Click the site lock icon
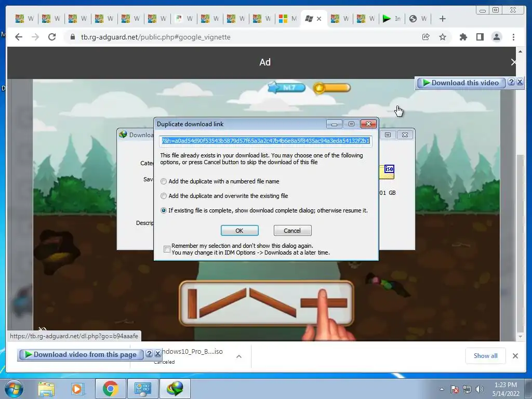Image resolution: width=532 pixels, height=399 pixels. point(72,37)
